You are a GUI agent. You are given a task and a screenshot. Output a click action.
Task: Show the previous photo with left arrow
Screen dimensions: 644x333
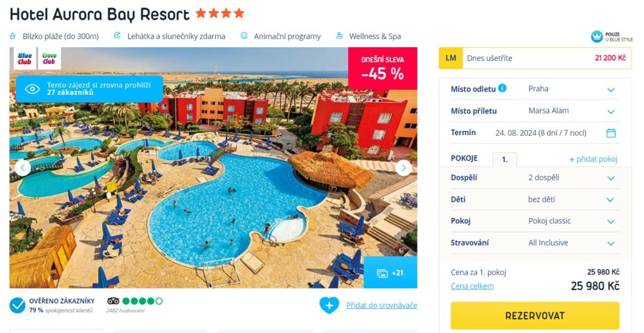coord(23,168)
